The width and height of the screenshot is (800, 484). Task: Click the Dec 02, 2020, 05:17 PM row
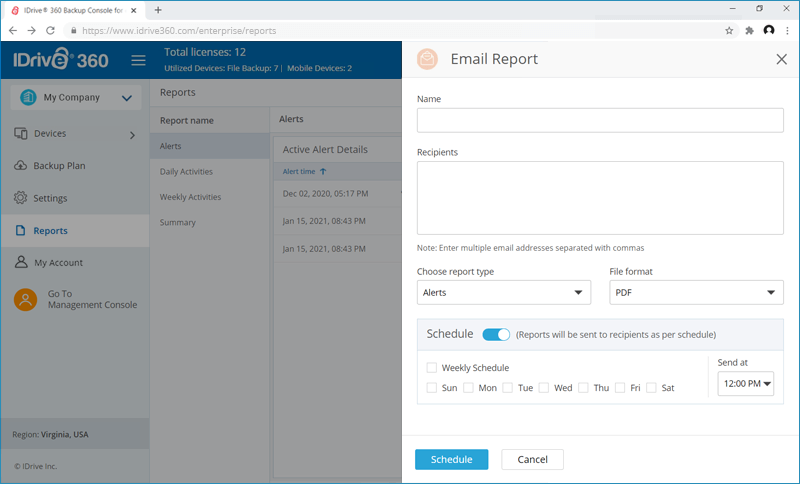[337, 193]
